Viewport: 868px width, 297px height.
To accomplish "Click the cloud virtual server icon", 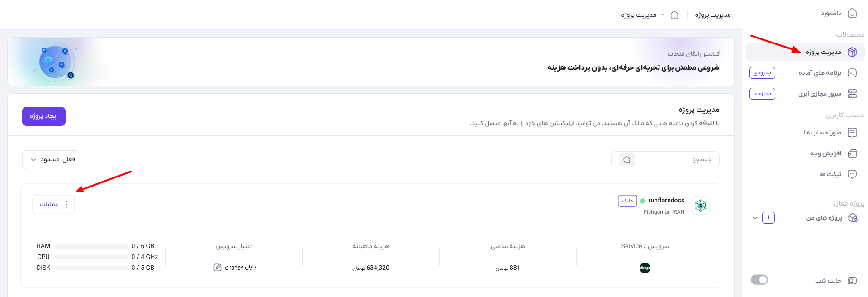I will click(x=852, y=94).
